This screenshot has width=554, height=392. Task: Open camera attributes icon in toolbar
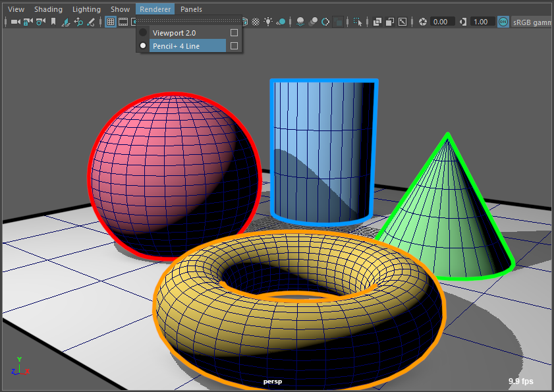[40, 22]
